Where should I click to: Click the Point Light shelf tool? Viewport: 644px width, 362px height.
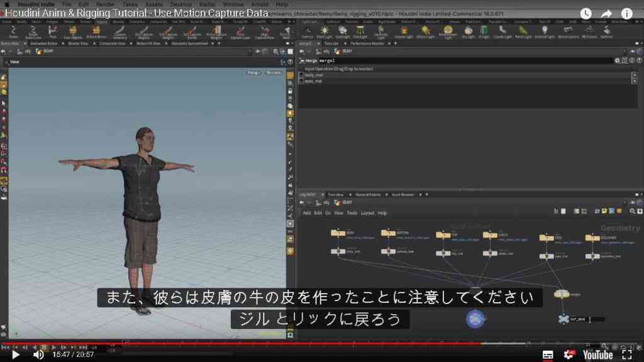click(325, 32)
